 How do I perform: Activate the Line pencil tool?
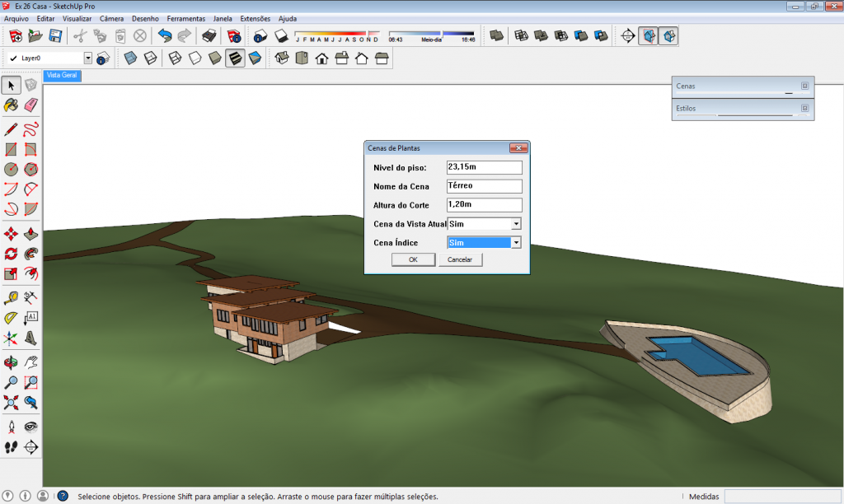(x=11, y=129)
